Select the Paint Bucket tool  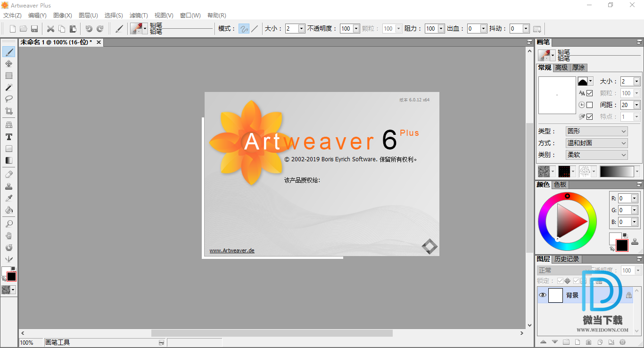(x=8, y=210)
